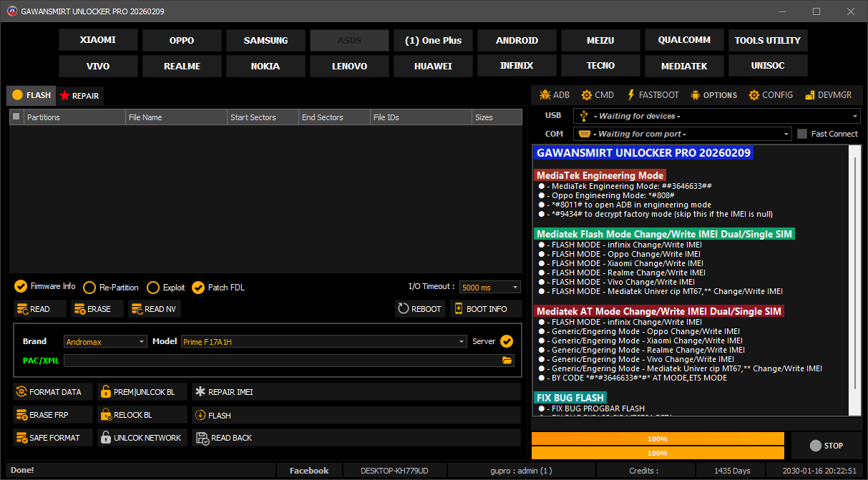The height and width of the screenshot is (480, 868).
Task: Open the Brand dropdown showing Andromax
Action: 105,342
